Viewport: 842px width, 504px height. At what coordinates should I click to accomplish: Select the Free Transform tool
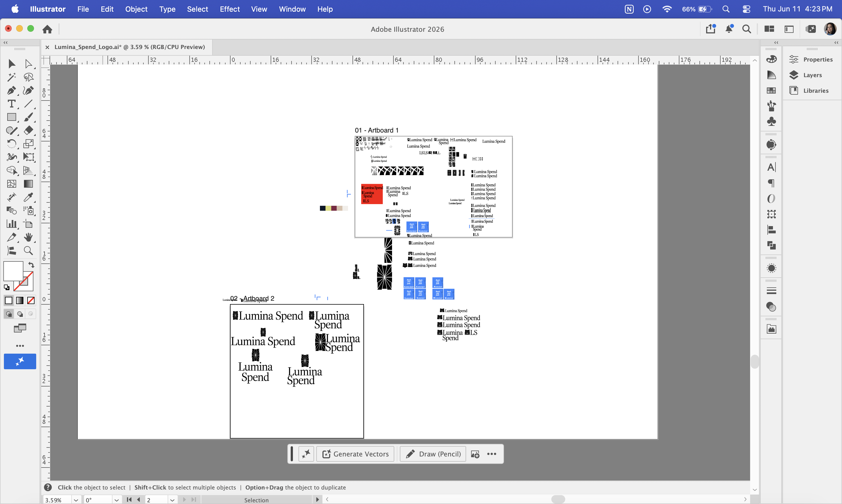point(28,157)
